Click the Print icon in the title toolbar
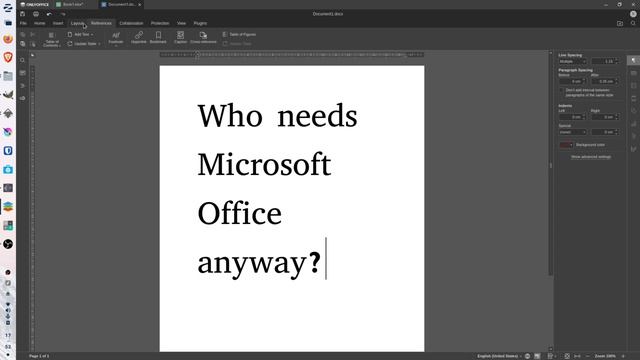640x360 pixels. click(x=36, y=14)
